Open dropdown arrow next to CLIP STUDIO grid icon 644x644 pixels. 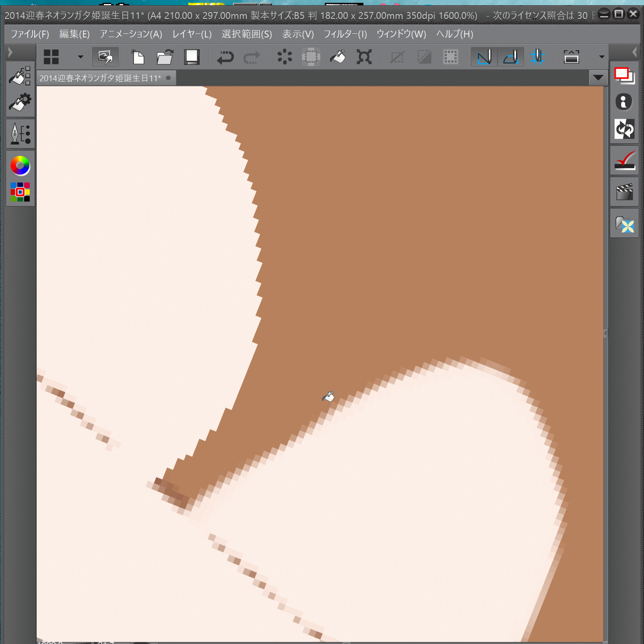point(80,57)
